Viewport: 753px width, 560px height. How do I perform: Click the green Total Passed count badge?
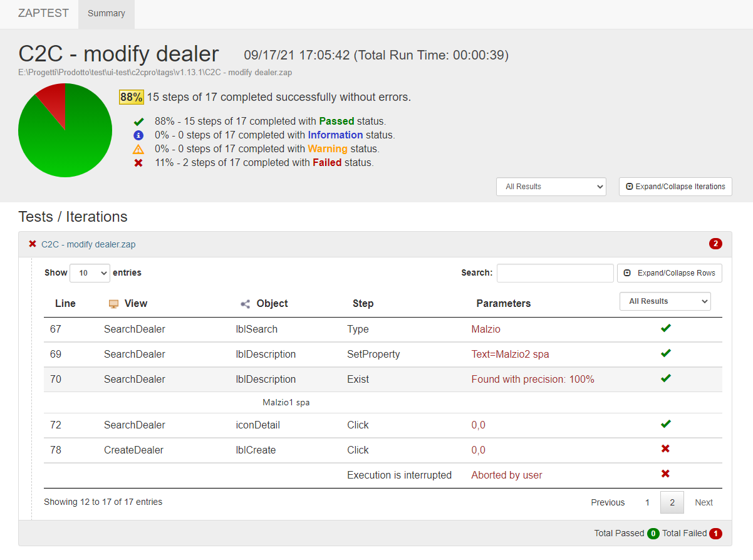pyautogui.click(x=653, y=534)
